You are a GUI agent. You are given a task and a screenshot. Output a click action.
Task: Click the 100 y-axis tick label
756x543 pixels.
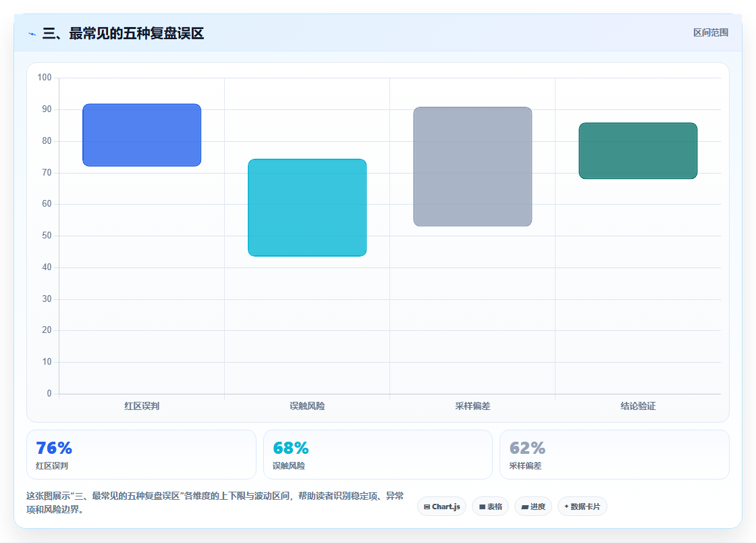click(45, 77)
